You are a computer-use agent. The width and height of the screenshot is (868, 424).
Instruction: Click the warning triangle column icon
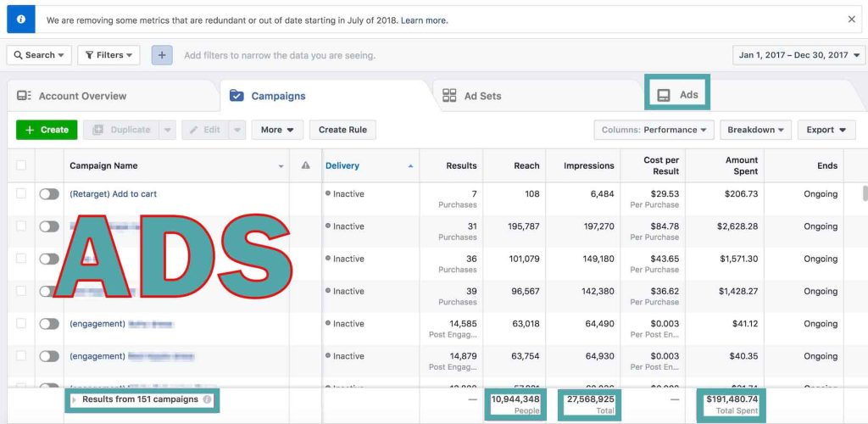pos(305,165)
